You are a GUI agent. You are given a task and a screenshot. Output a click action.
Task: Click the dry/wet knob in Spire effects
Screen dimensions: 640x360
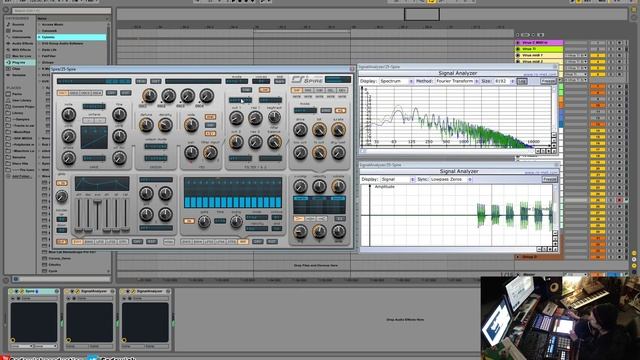pos(338,153)
